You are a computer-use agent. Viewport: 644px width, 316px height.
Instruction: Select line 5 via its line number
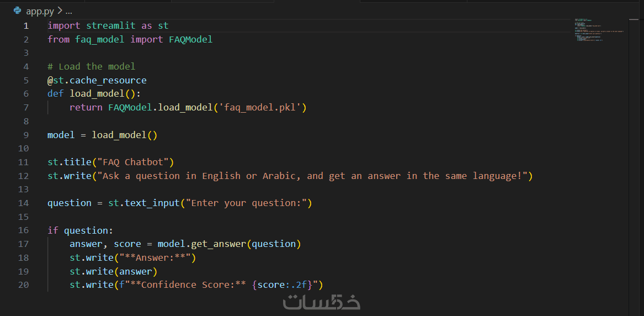[x=26, y=80]
